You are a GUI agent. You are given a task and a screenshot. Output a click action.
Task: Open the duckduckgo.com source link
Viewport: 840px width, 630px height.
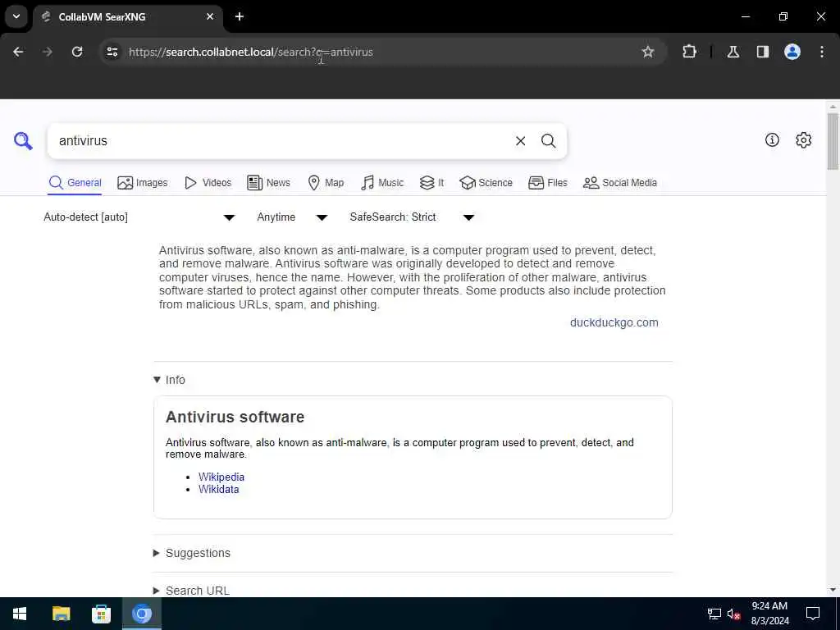pyautogui.click(x=614, y=322)
